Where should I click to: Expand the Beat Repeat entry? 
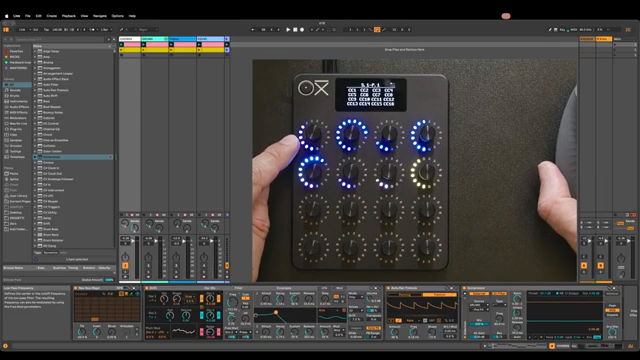(35, 107)
